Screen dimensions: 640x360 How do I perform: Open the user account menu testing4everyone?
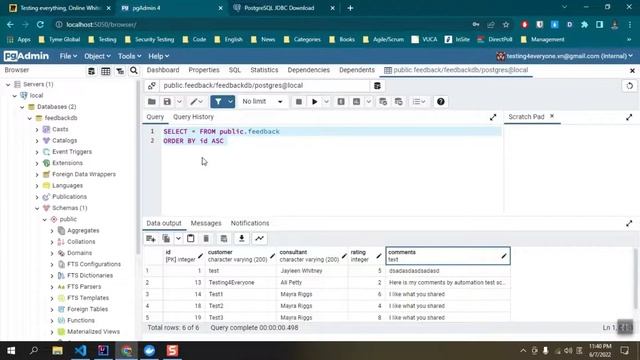565,56
